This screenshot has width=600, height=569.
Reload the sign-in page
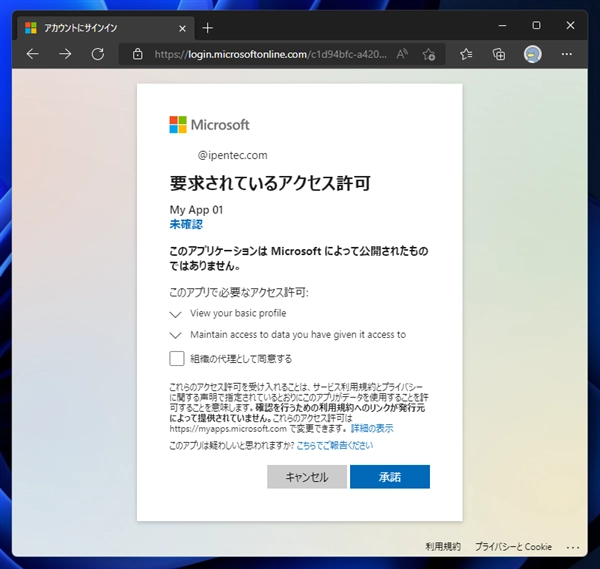coord(98,54)
